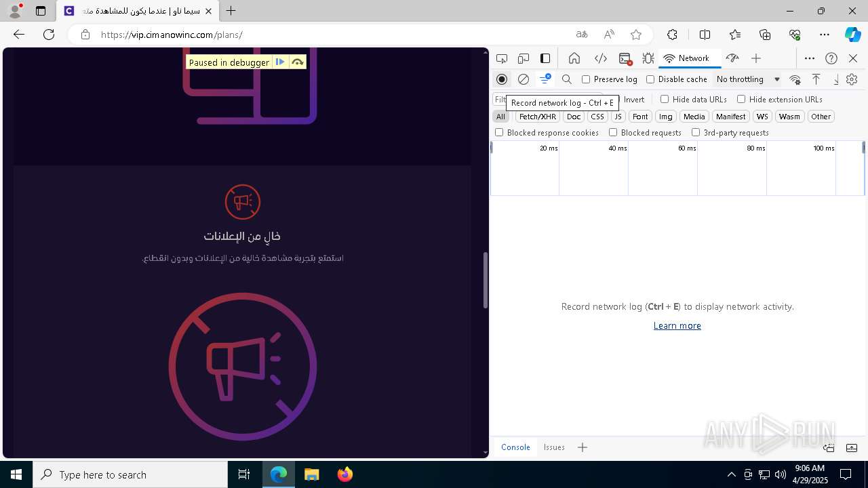Filter requests by Manifest type
The width and height of the screenshot is (868, 488).
(x=730, y=117)
